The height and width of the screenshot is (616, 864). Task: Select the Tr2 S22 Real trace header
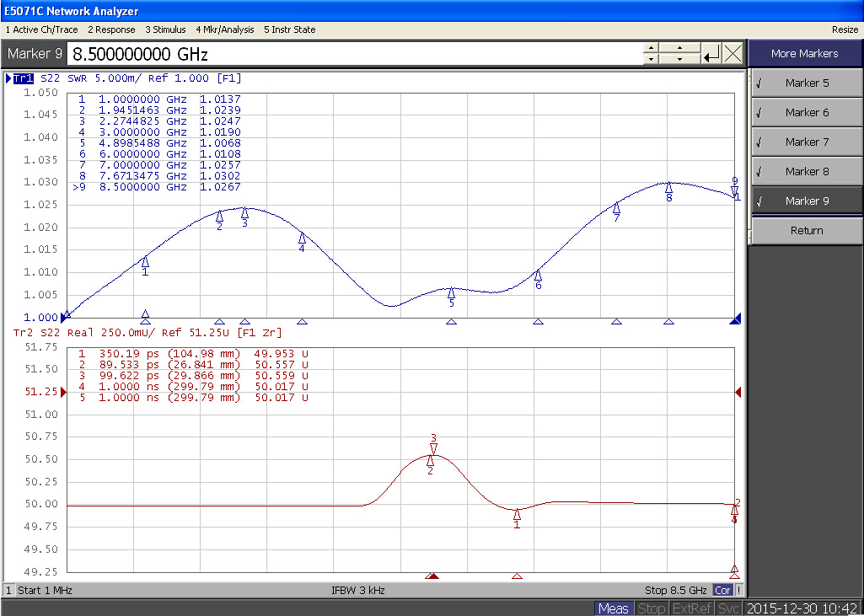coord(148,333)
